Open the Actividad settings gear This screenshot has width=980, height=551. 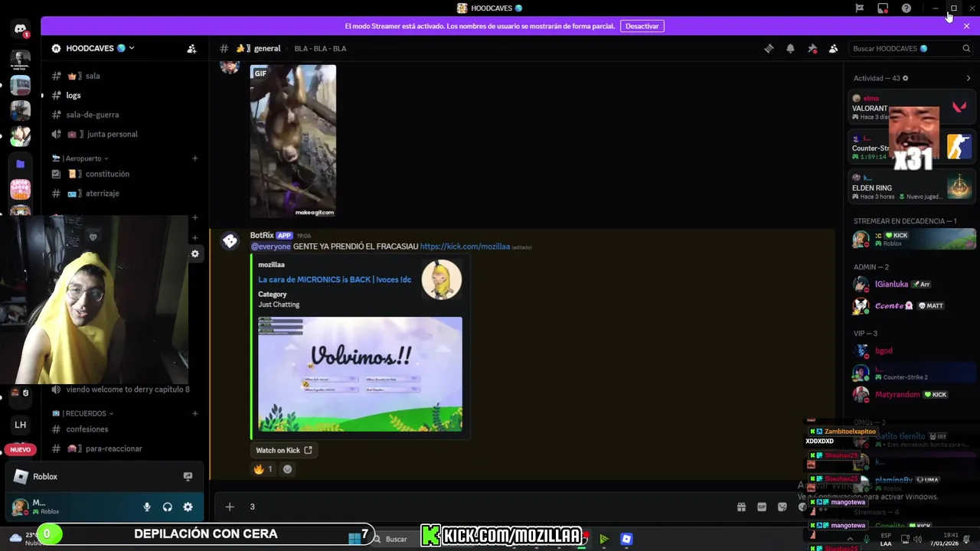pyautogui.click(x=905, y=78)
